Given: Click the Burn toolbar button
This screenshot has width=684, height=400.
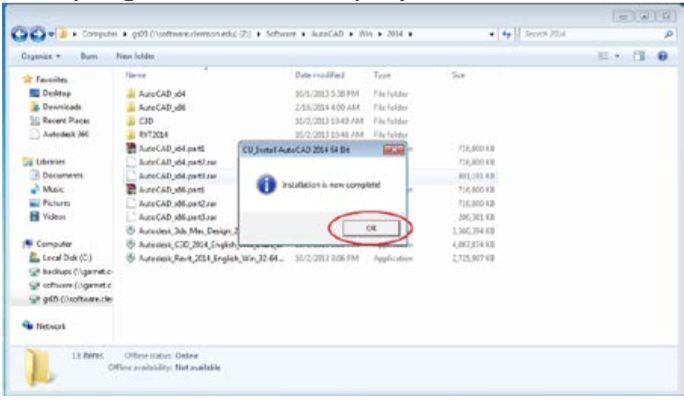Looking at the screenshot, I should pos(89,56).
